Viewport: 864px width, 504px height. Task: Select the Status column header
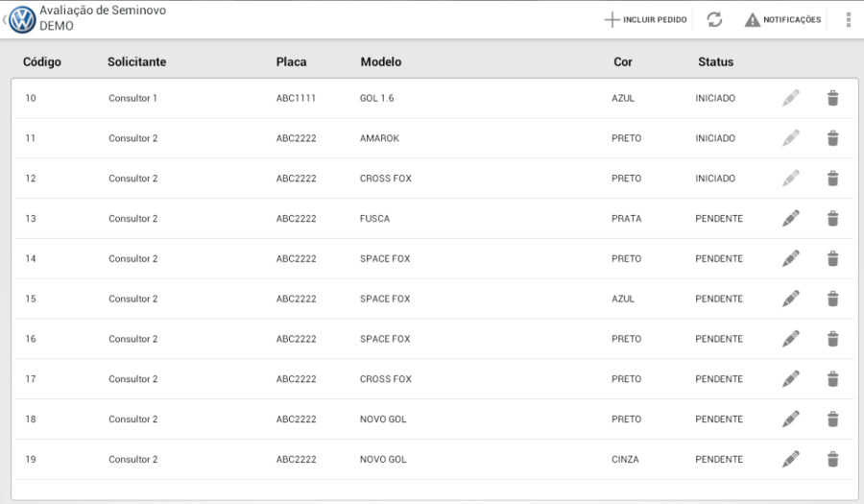(715, 62)
